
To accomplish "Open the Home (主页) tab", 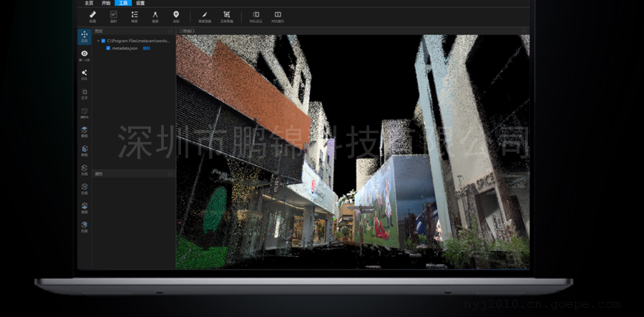I will (x=89, y=3).
